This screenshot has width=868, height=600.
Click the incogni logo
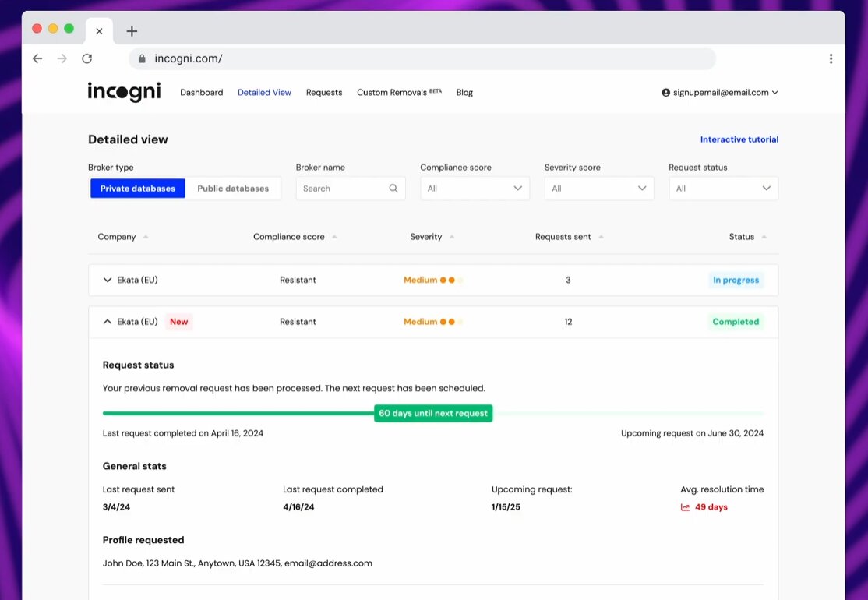124,92
